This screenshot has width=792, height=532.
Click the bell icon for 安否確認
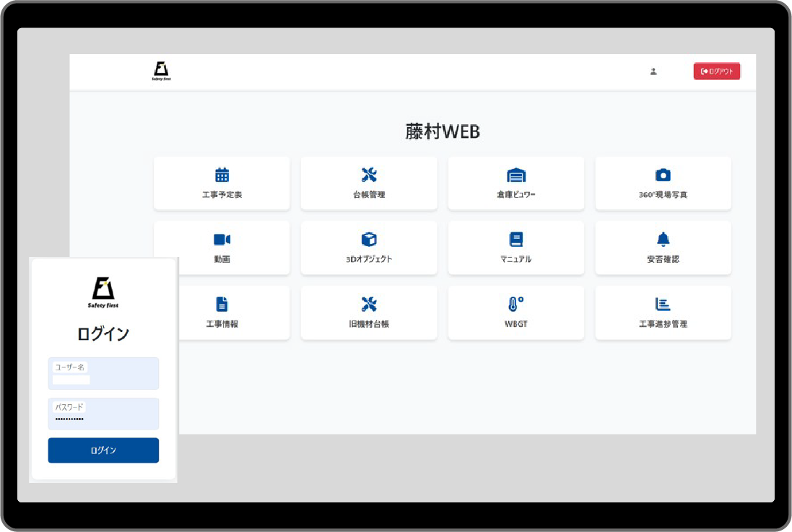pyautogui.click(x=663, y=239)
